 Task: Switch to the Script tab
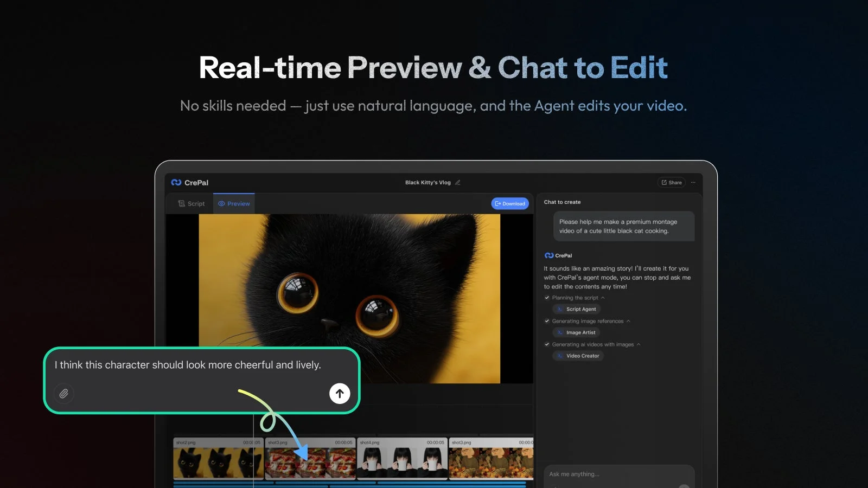pyautogui.click(x=191, y=204)
